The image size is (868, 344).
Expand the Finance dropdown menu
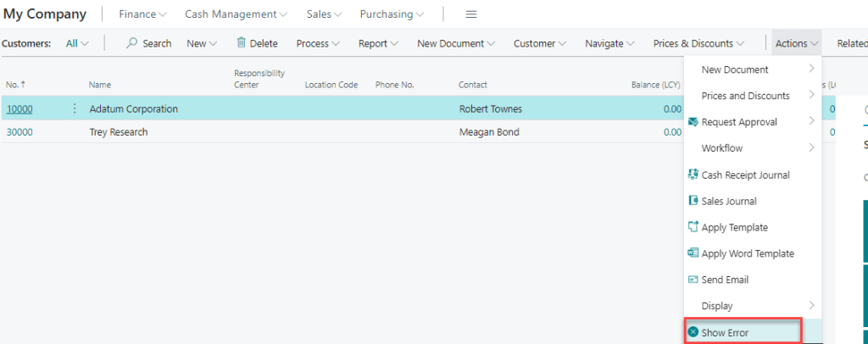(x=142, y=14)
